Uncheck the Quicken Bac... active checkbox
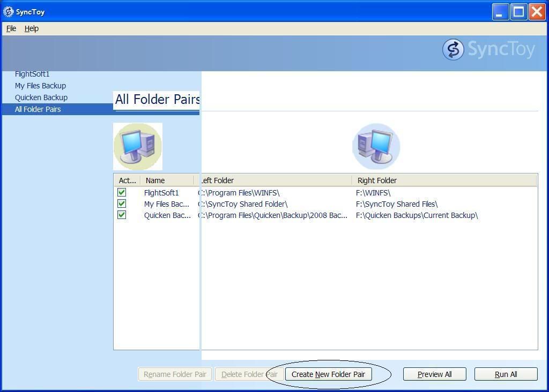Viewport: 549px width, 392px height. coord(122,215)
